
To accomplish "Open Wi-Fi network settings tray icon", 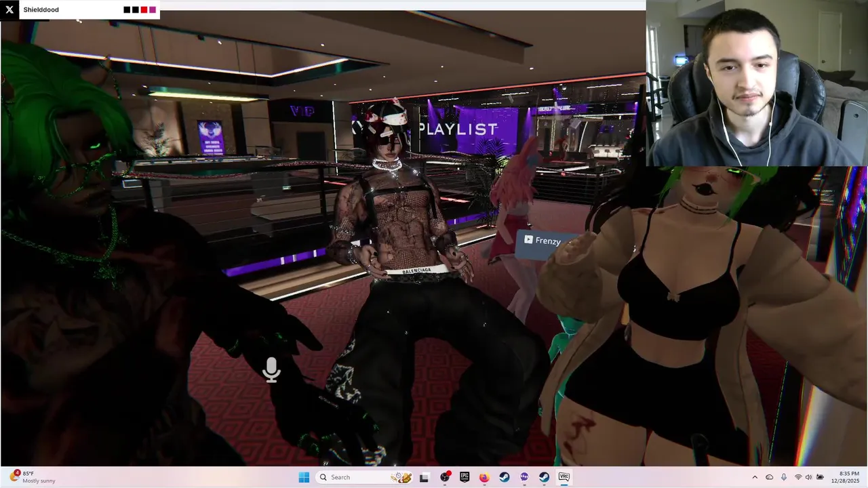I will [798, 477].
